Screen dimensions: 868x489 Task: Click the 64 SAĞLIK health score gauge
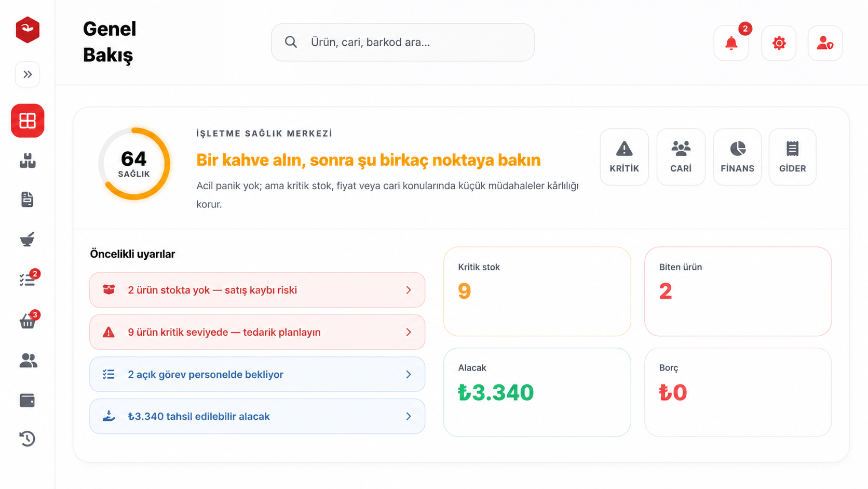tap(134, 164)
